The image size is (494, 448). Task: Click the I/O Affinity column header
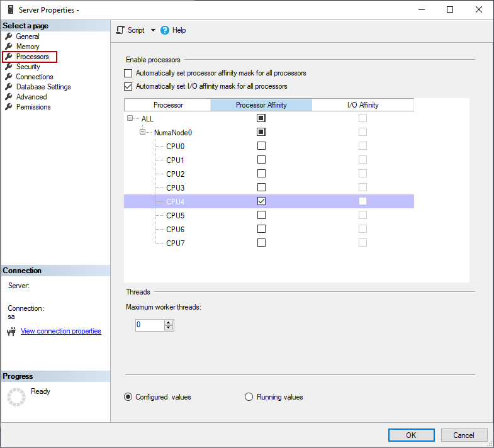pos(363,105)
